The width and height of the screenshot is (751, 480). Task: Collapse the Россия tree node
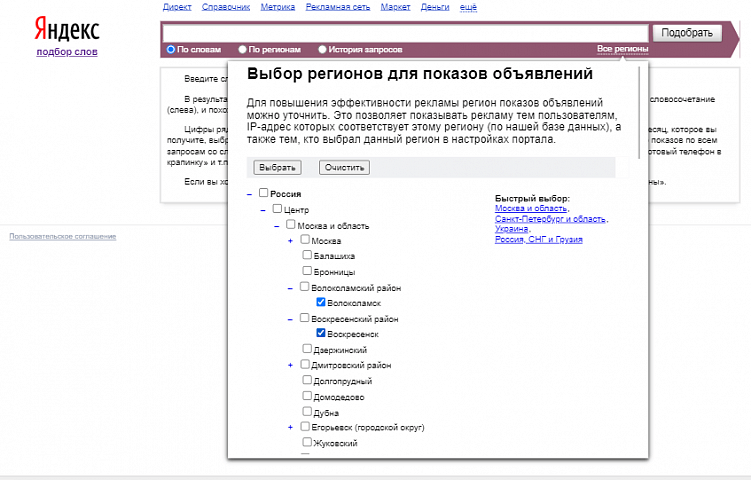coord(249,194)
